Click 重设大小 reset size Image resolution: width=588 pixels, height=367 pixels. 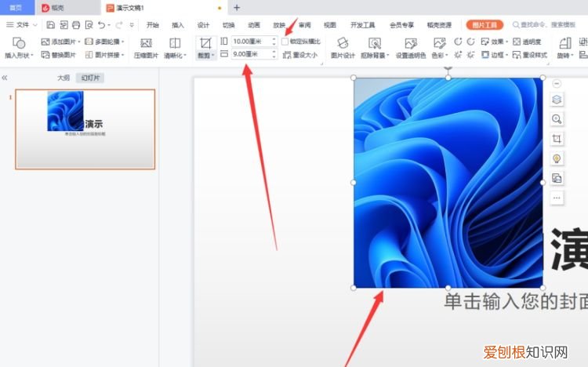coord(300,55)
